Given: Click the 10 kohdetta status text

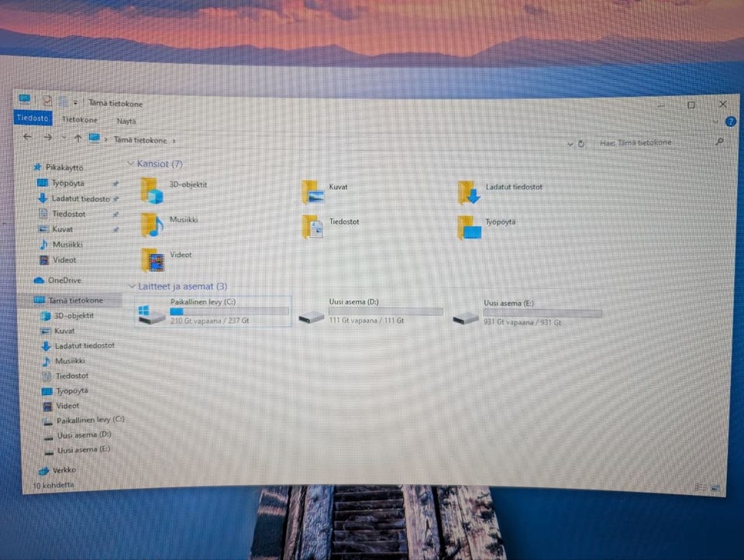Looking at the screenshot, I should coord(53,485).
